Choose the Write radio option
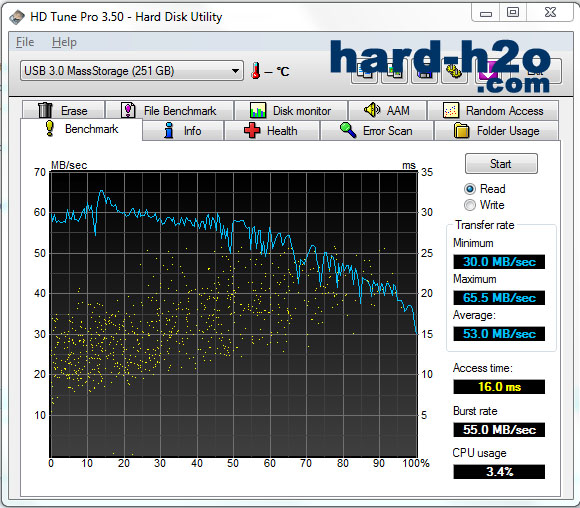Screen dimensions: 580x508 tap(485, 205)
